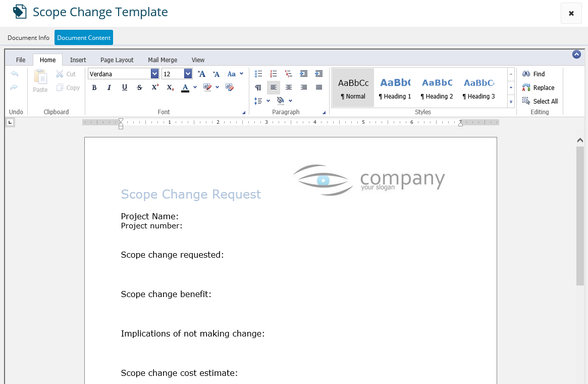
Task: Click the Copy button
Action: 68,87
